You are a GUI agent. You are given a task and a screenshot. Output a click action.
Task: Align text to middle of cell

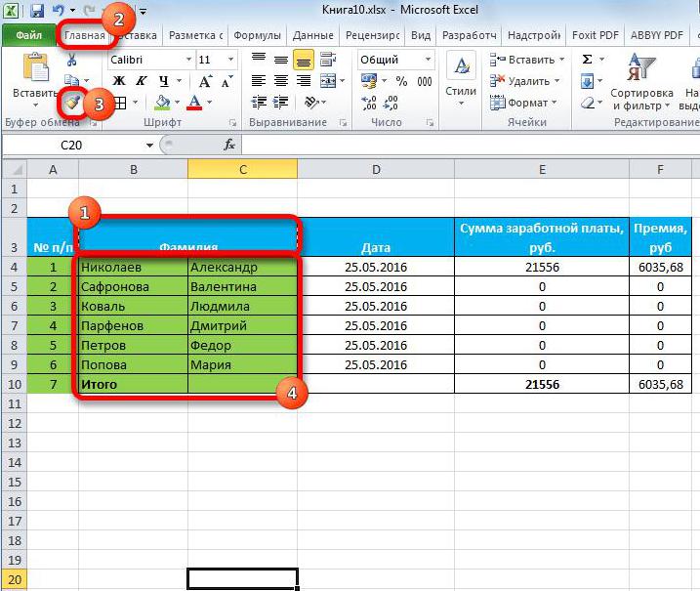281,59
